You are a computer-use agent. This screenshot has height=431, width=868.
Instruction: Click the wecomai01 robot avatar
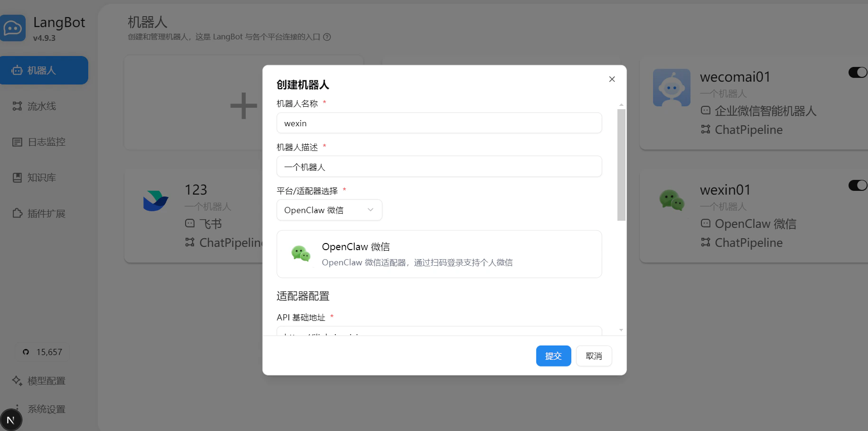[671, 87]
